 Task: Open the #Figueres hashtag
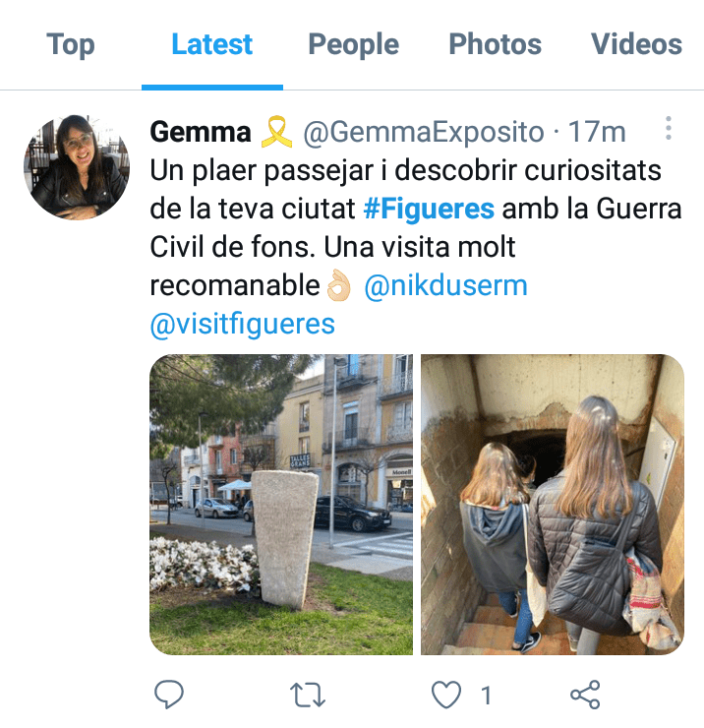(429, 209)
